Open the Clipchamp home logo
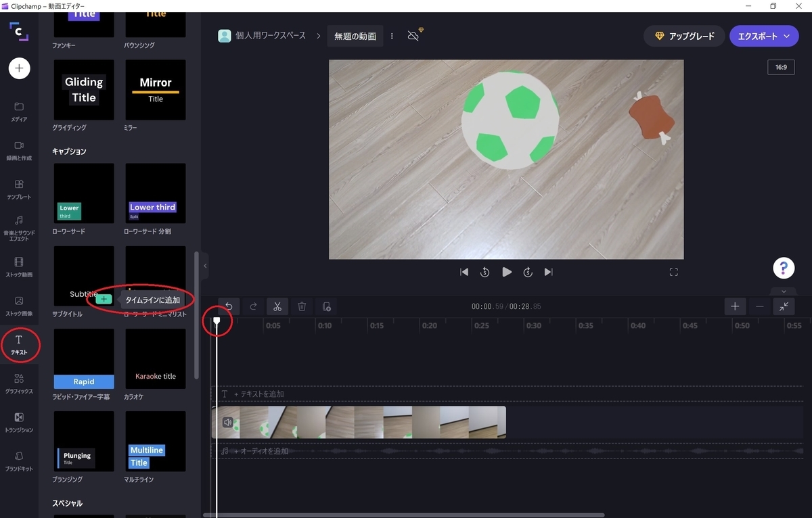The height and width of the screenshot is (518, 812). click(x=19, y=32)
